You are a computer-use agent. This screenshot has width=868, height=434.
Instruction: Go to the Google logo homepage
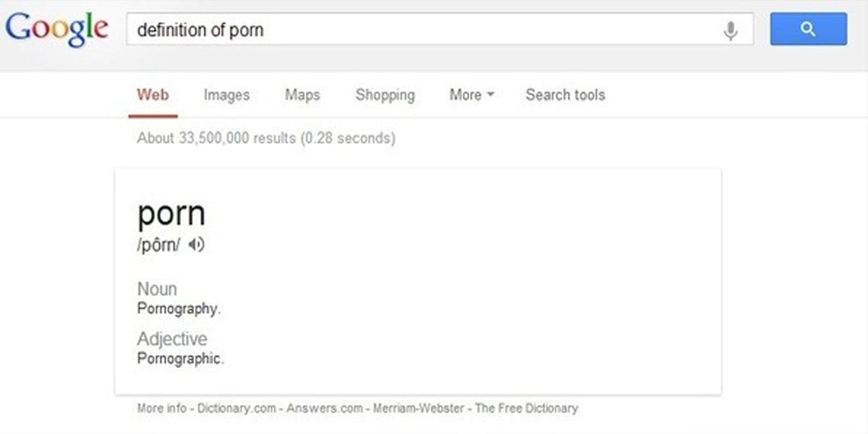click(57, 30)
